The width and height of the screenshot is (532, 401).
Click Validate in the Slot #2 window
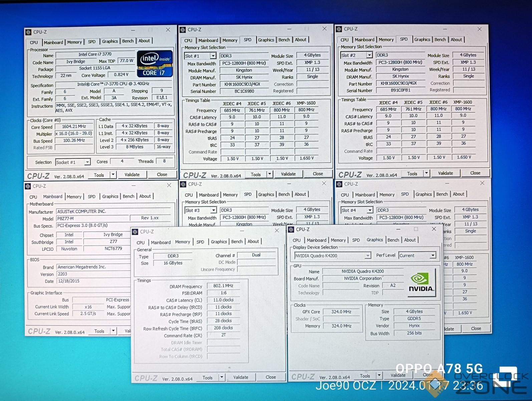(446, 173)
